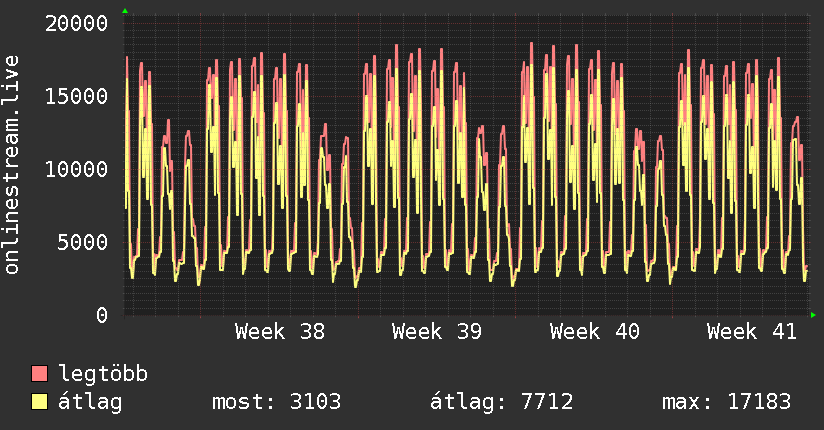Click the Week 38 axis label
This screenshot has width=824, height=430.
pos(280,332)
